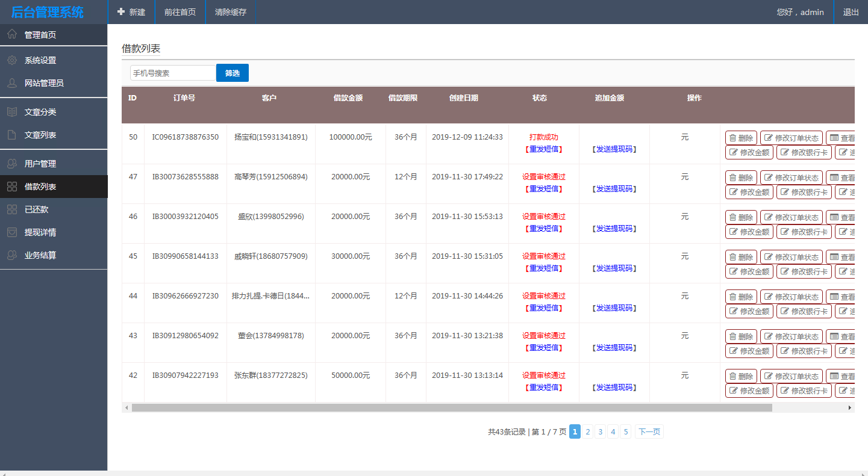Click order number IC09618738876350
Viewport: 868px width, 476px height.
click(x=186, y=137)
